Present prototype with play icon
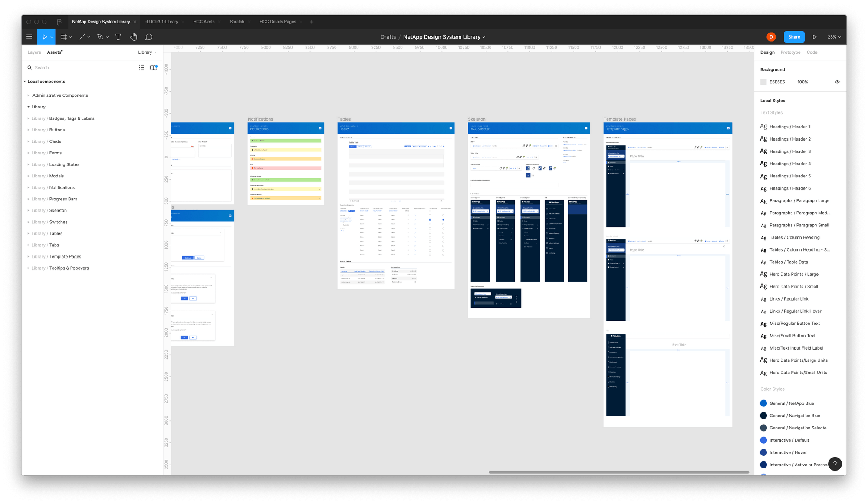The image size is (868, 504). coord(815,37)
